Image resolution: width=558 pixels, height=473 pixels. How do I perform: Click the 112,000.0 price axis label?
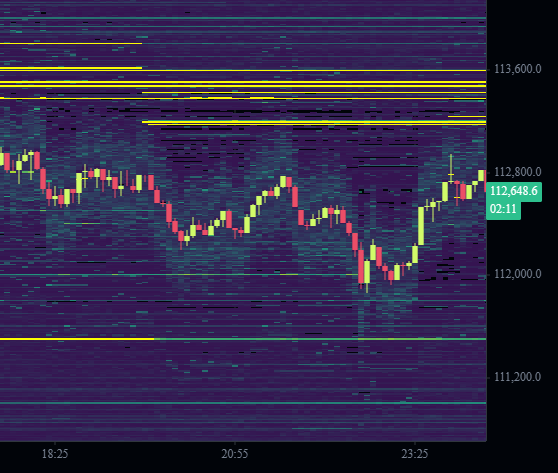point(518,274)
